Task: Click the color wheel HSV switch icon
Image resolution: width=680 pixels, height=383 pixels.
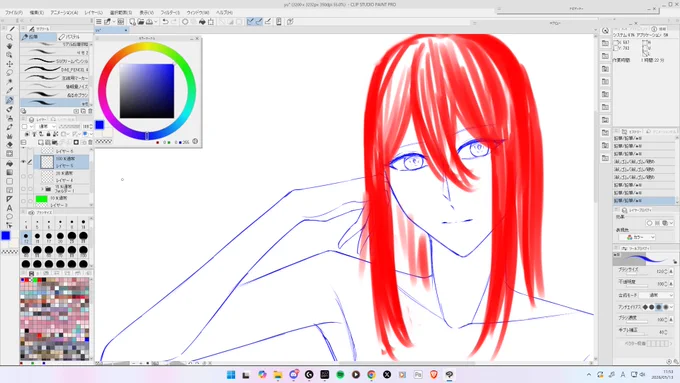Action: coord(195,141)
